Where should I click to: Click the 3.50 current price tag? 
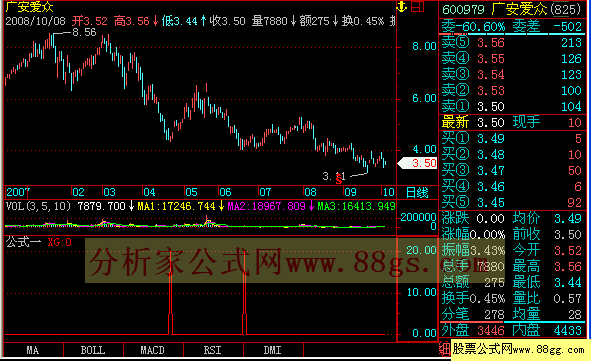click(418, 163)
